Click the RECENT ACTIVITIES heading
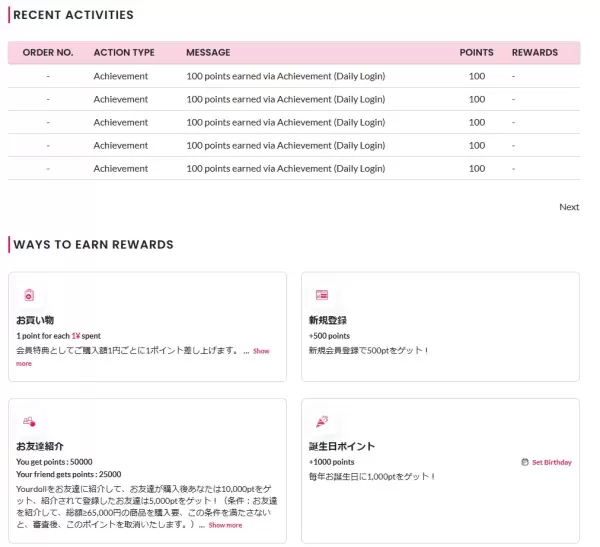Screen dimensions: 600x547 point(73,15)
